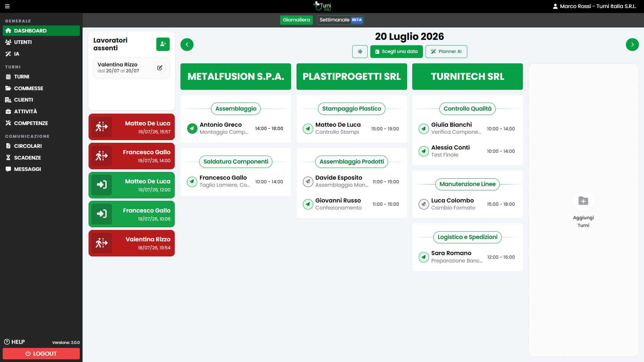
Task: Click status icon for Davide Esposito shift
Action: pyautogui.click(x=308, y=182)
